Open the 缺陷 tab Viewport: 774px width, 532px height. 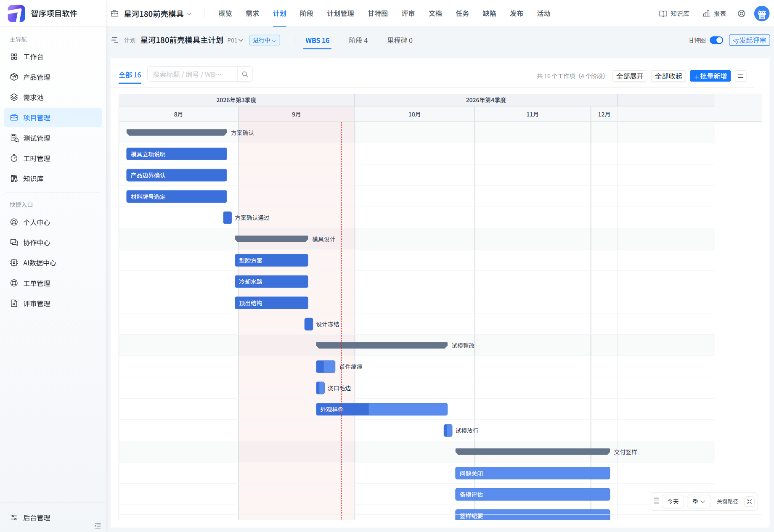click(489, 13)
